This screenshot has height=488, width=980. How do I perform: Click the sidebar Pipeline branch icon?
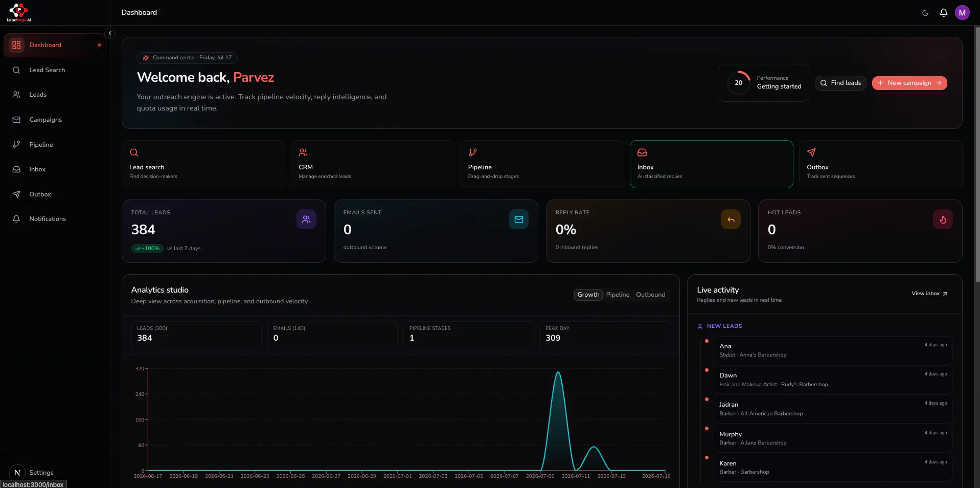click(16, 144)
